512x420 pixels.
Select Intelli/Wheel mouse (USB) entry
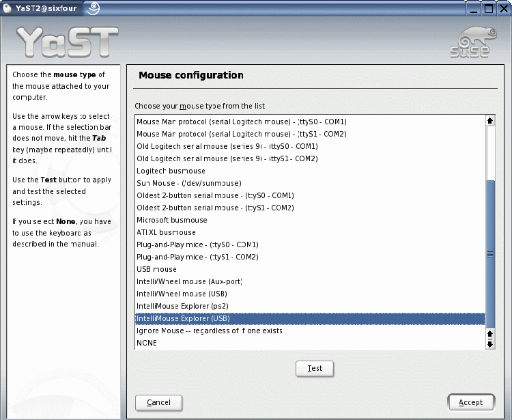pyautogui.click(x=310, y=294)
